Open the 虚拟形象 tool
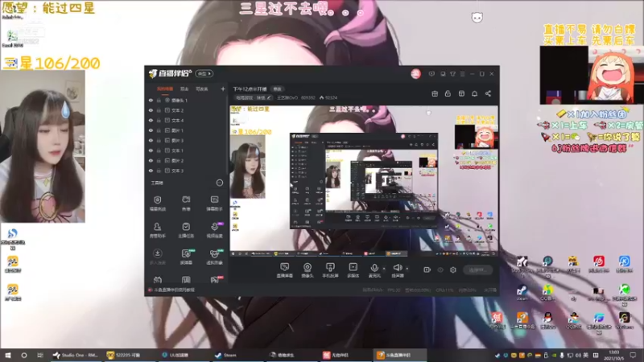Viewport: 644px width, 362px height. click(214, 257)
